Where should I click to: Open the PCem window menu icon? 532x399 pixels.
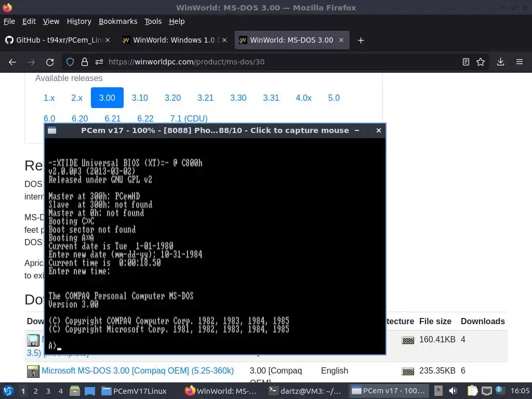click(52, 130)
